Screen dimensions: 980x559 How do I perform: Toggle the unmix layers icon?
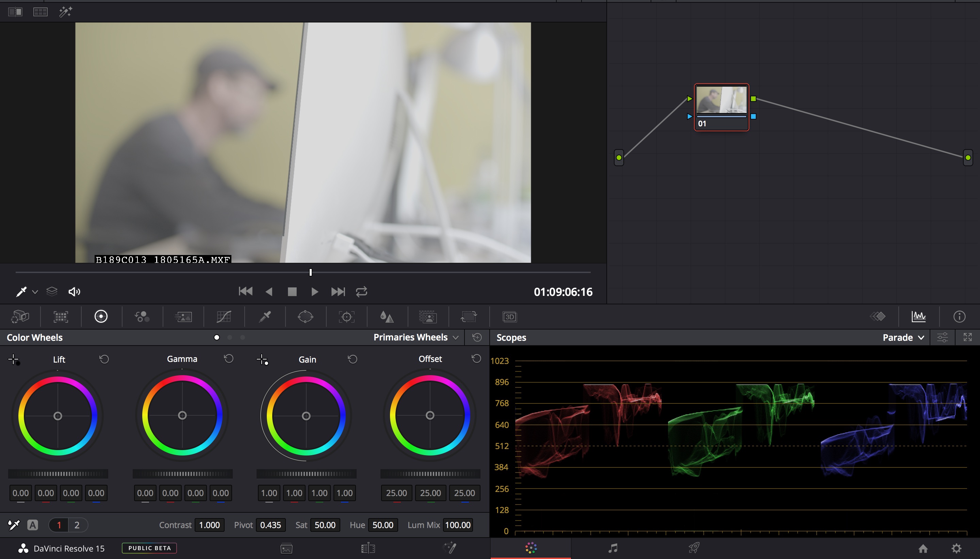tap(52, 292)
